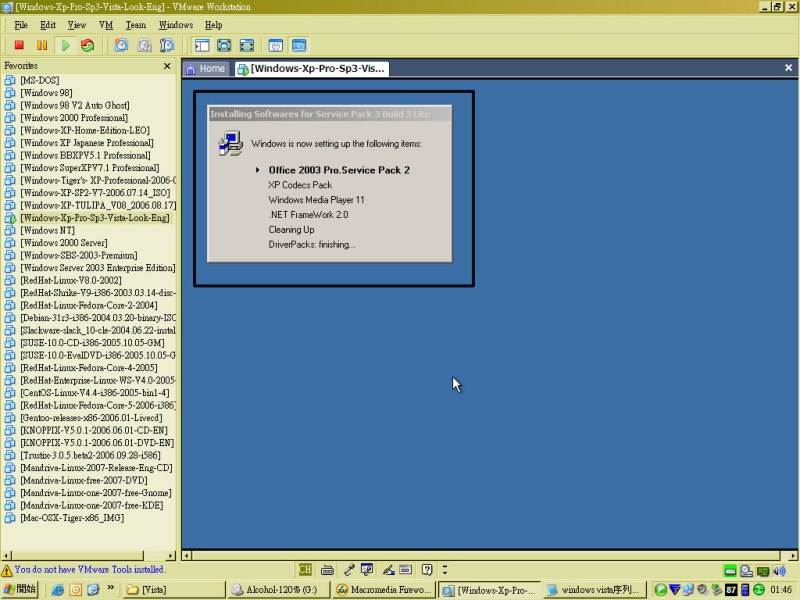Select [RedHat-Linux-Fedora-Core-2-2004] favorite
This screenshot has height=600, width=800.
pyautogui.click(x=89, y=305)
